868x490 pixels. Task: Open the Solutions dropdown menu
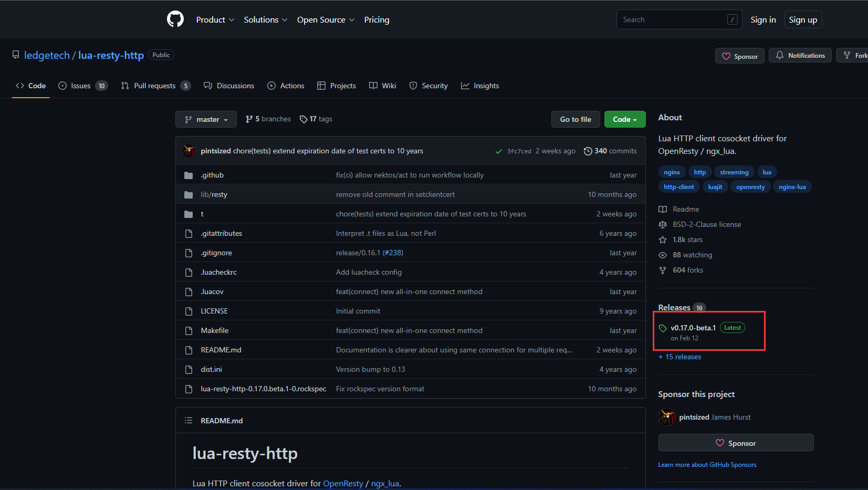pyautogui.click(x=265, y=20)
